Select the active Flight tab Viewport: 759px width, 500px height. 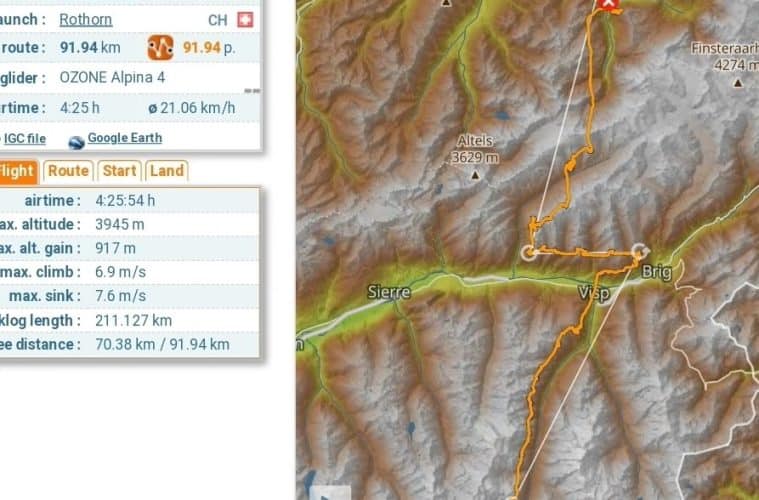tap(17, 171)
